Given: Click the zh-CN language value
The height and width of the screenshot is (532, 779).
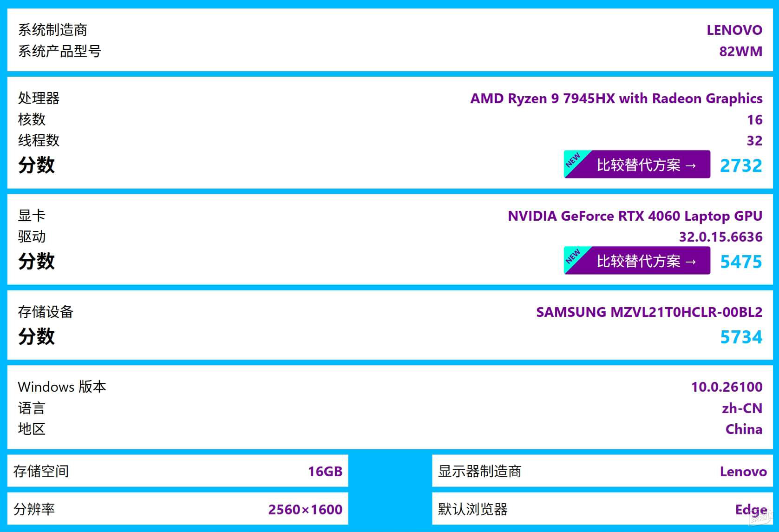Looking at the screenshot, I should point(742,408).
